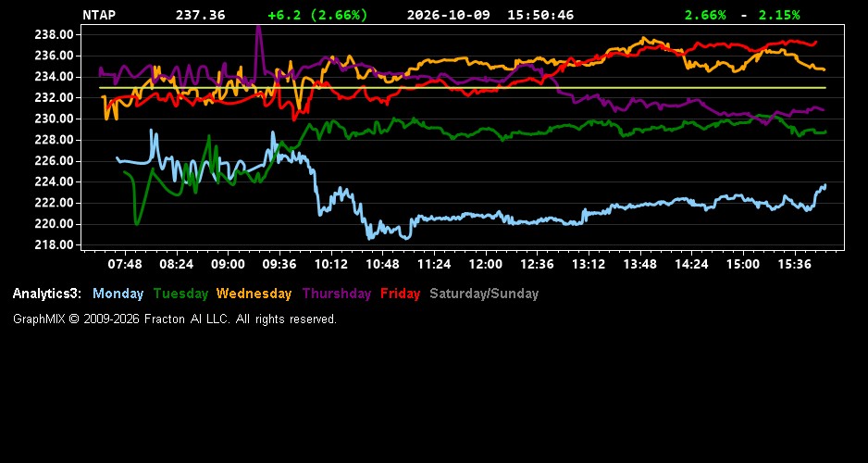
Task: Click the 09:00 time axis label
Action: click(228, 264)
